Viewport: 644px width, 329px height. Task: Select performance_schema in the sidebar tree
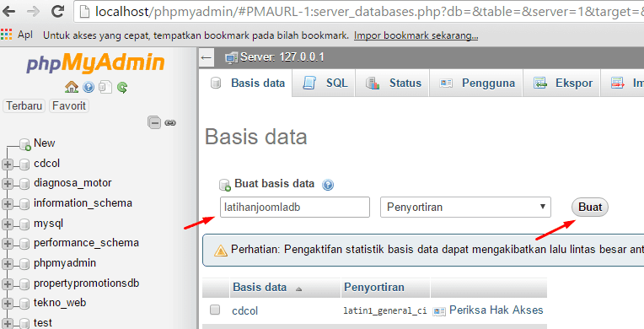click(x=86, y=243)
